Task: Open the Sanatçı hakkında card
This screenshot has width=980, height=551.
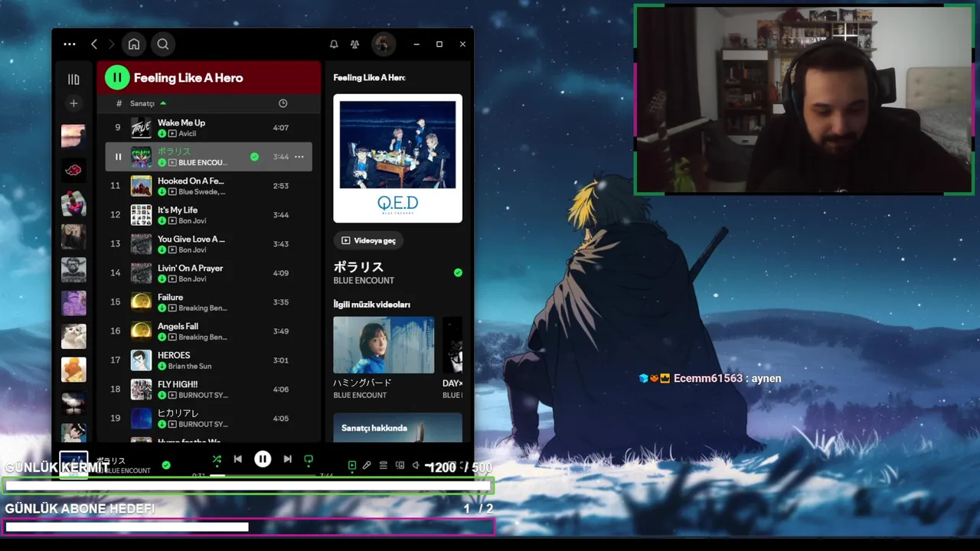Action: [x=397, y=428]
